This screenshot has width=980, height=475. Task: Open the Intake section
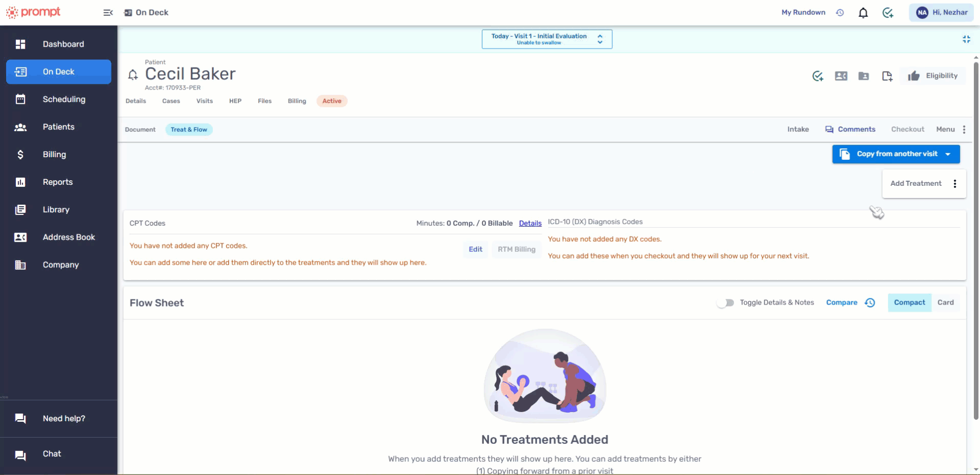coord(798,129)
